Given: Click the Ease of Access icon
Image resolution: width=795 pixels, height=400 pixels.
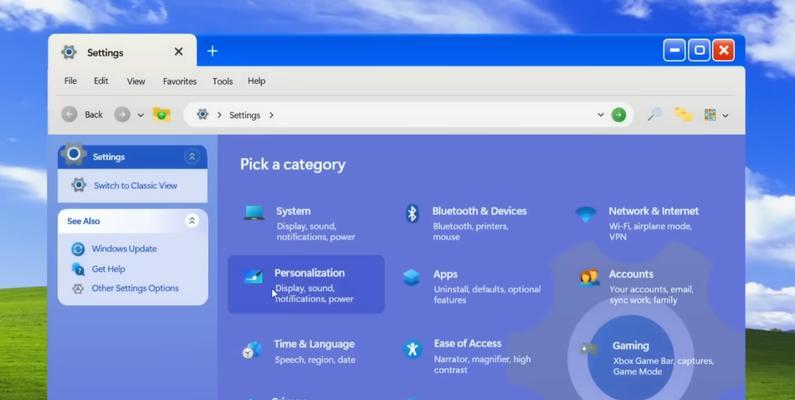Looking at the screenshot, I should (412, 349).
